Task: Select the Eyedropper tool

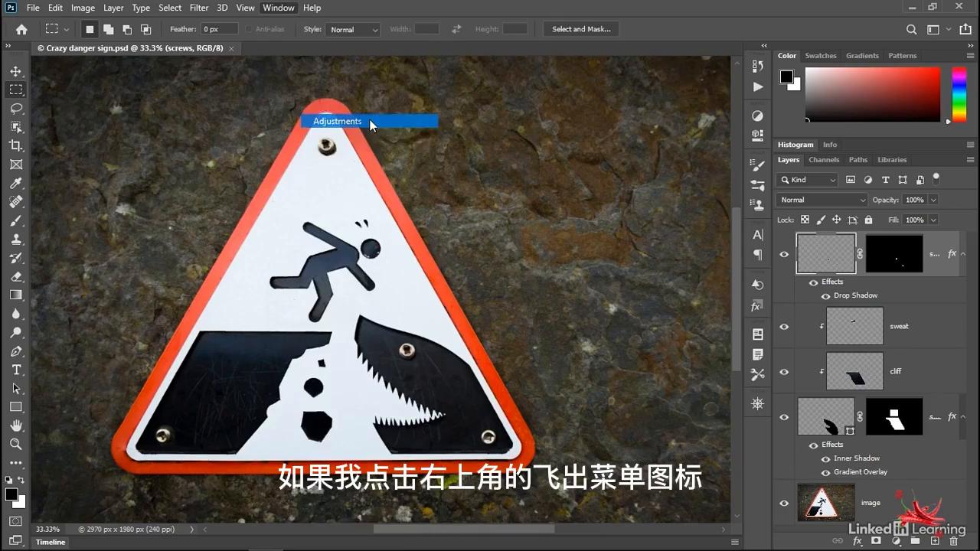Action: point(16,183)
